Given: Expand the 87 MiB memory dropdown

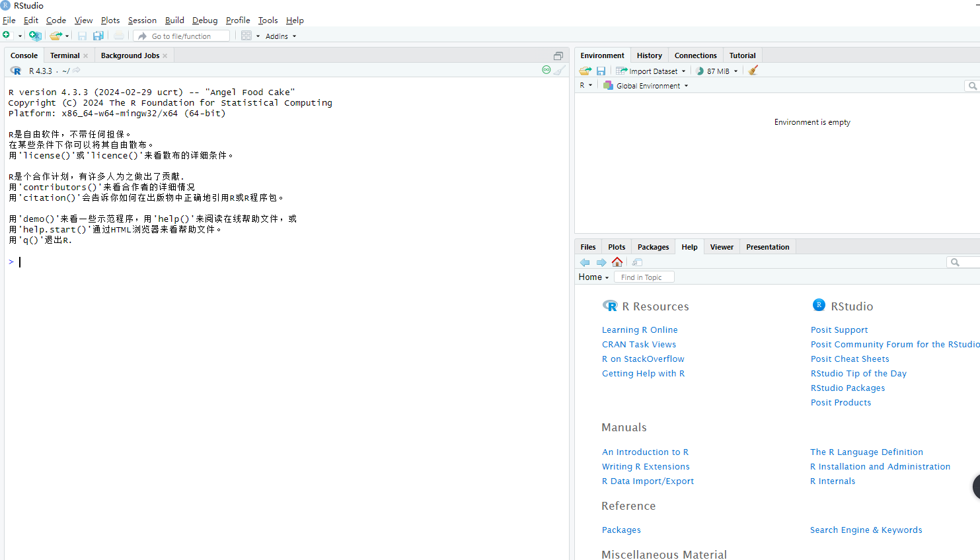Looking at the screenshot, I should click(735, 71).
